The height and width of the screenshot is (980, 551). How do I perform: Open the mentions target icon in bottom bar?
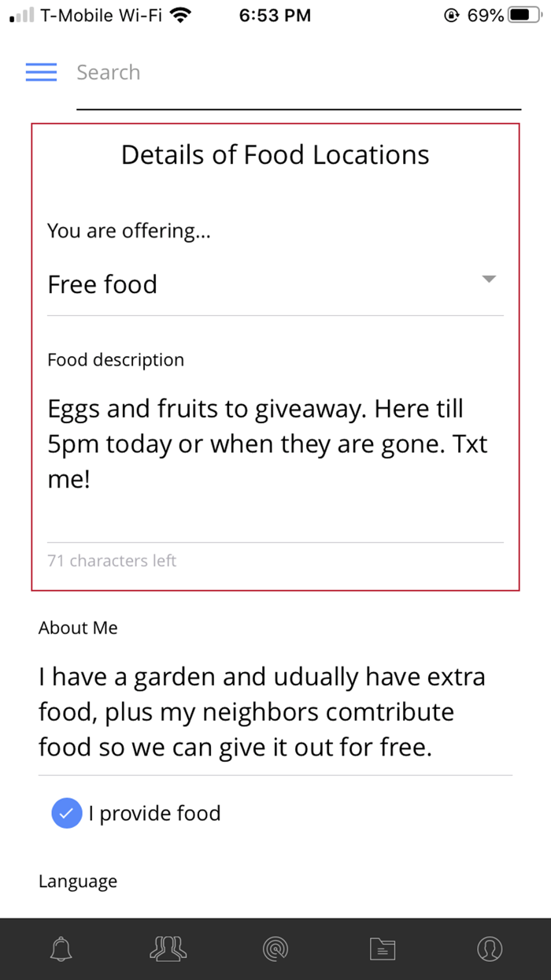coord(275,948)
